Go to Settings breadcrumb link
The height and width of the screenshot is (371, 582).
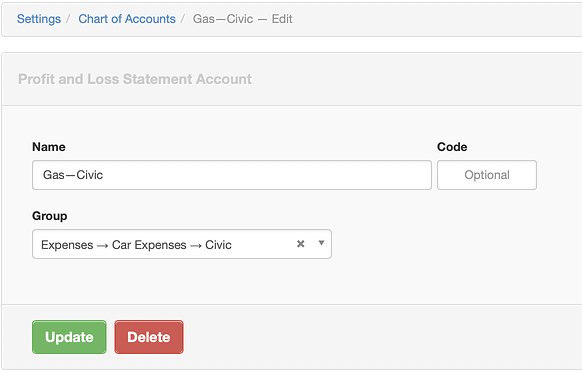click(39, 19)
